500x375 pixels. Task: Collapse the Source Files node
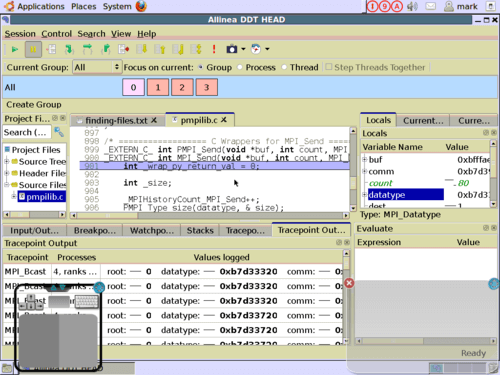click(7, 185)
